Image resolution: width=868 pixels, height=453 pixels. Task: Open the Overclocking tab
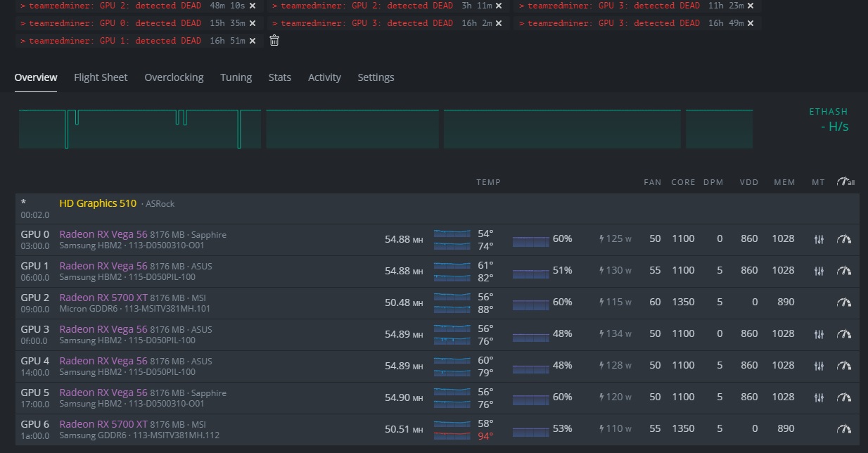click(x=174, y=77)
